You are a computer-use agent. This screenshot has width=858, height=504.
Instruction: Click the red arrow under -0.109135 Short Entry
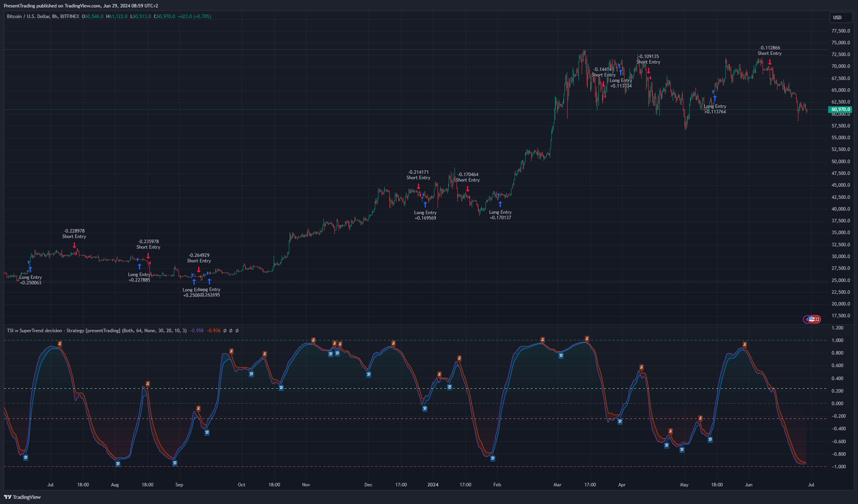pyautogui.click(x=648, y=71)
